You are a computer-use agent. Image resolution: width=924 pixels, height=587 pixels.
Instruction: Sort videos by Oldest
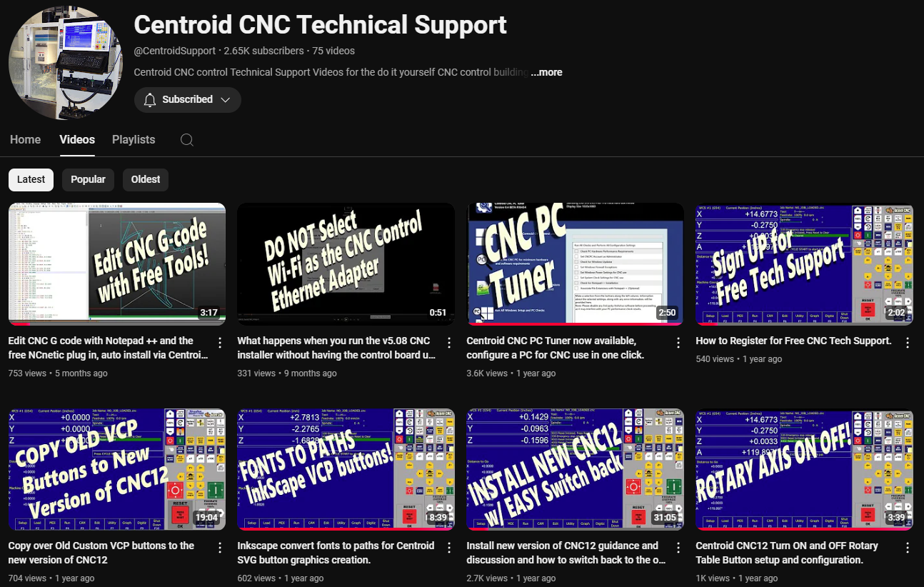146,179
